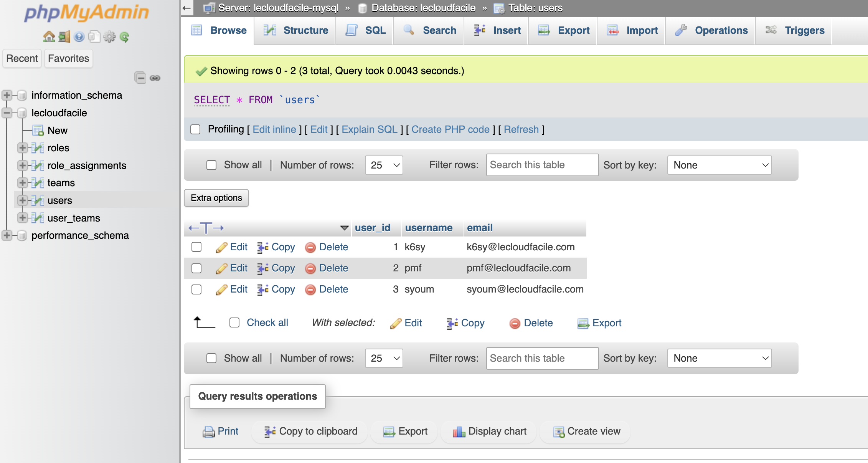Image resolution: width=868 pixels, height=463 pixels.
Task: Focus the top Search this table field
Action: click(542, 165)
